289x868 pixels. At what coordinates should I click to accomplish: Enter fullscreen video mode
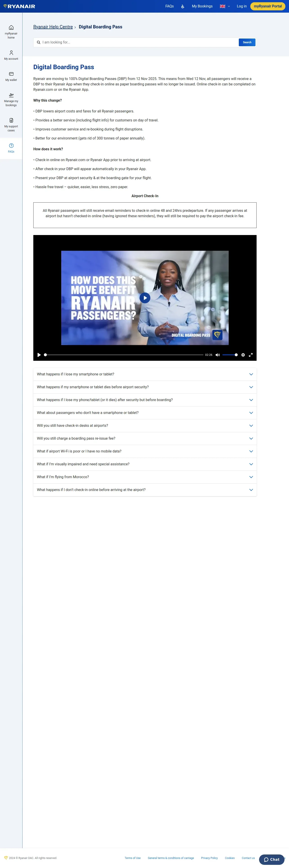point(251,355)
